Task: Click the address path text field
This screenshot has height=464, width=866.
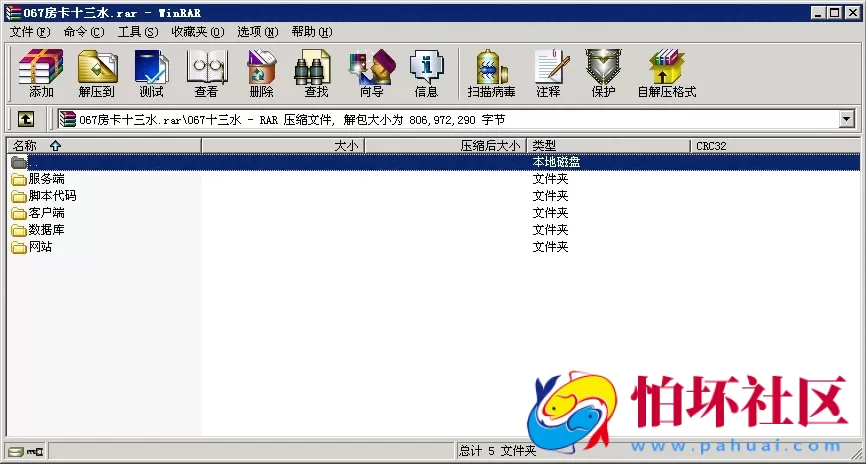Action: (x=447, y=119)
